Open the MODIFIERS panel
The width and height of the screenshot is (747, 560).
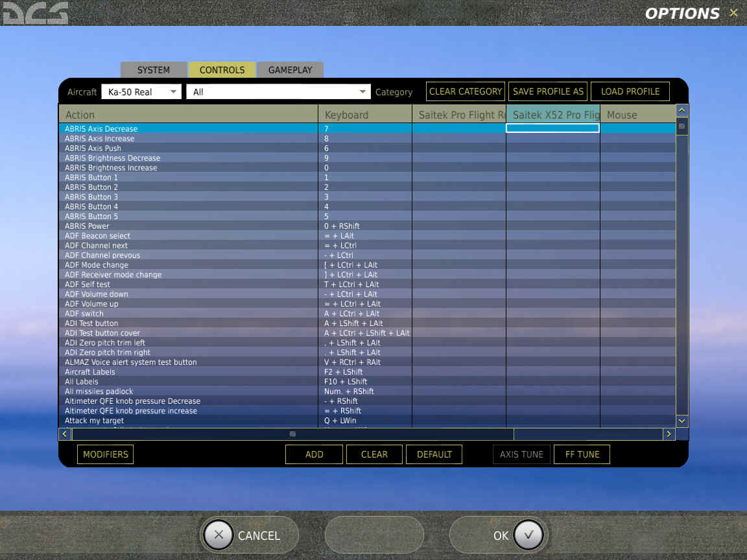click(x=105, y=454)
